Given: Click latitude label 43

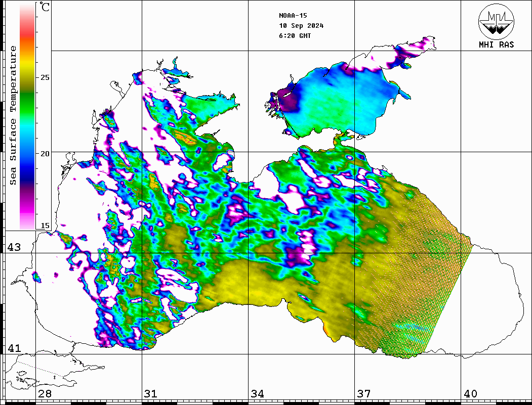Looking at the screenshot, I should (x=14, y=247).
